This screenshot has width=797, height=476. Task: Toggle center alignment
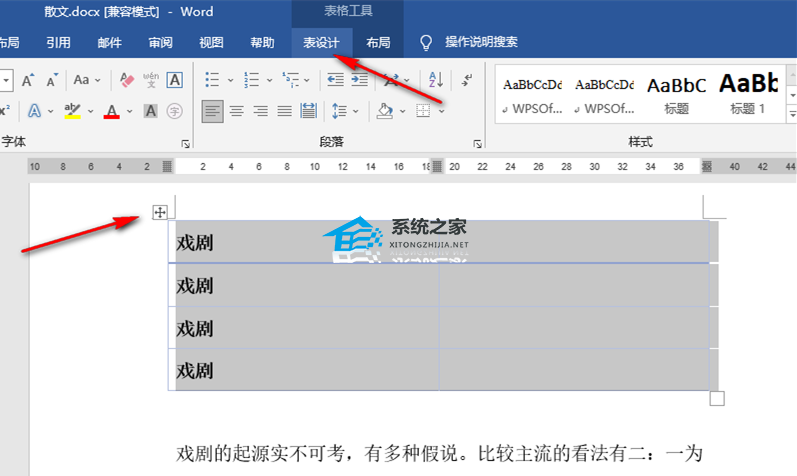click(236, 110)
